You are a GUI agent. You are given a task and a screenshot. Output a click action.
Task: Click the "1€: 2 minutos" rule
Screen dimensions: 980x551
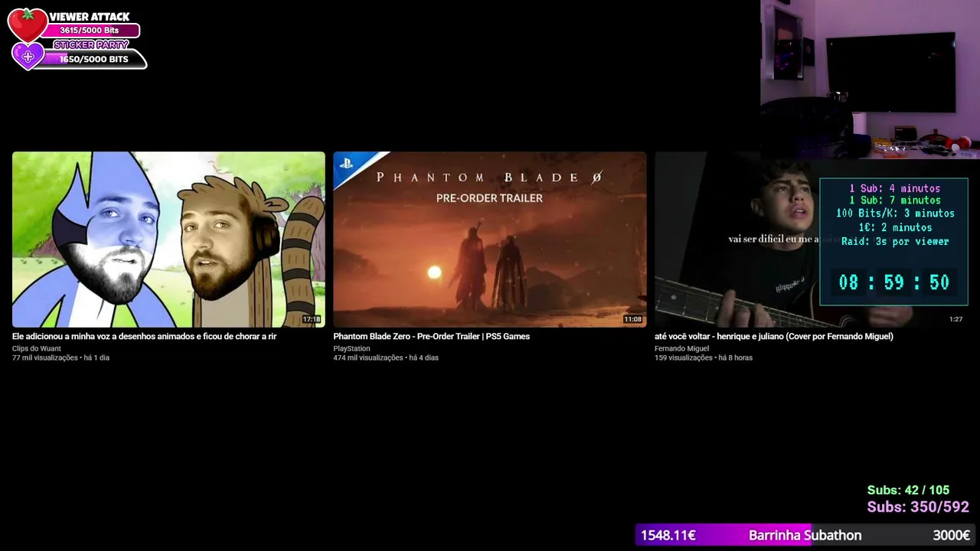895,227
